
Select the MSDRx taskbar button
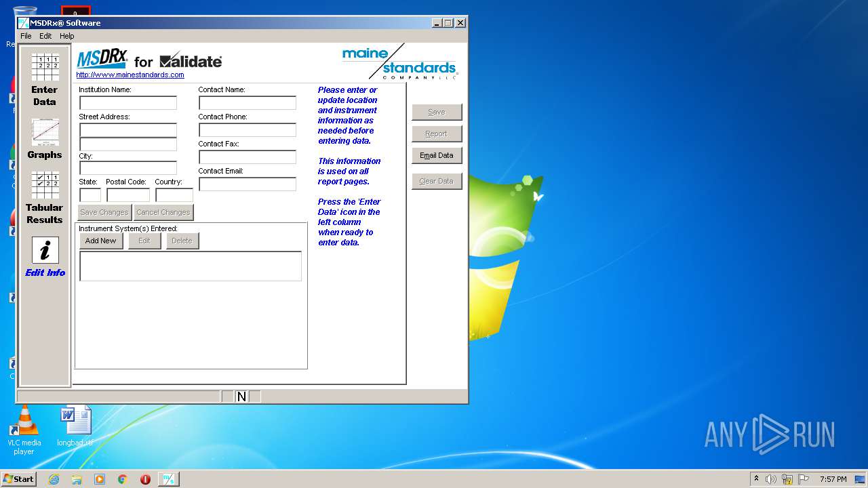168,479
